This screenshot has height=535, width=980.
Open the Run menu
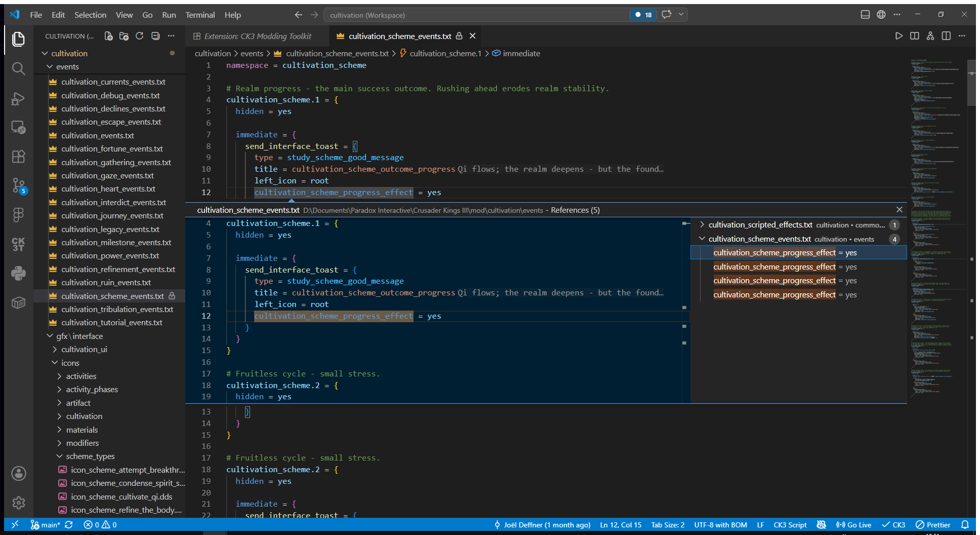(169, 15)
